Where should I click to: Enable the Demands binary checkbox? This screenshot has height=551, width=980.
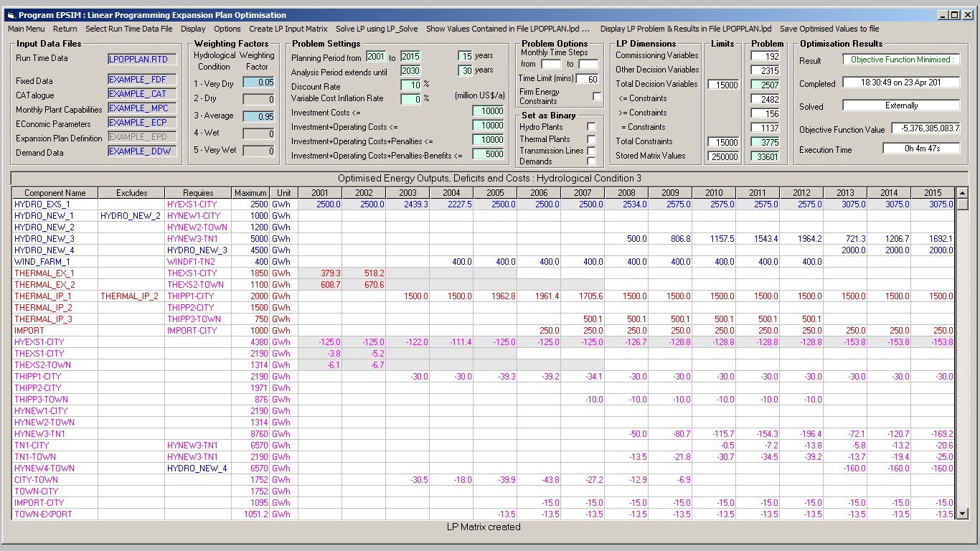click(591, 161)
